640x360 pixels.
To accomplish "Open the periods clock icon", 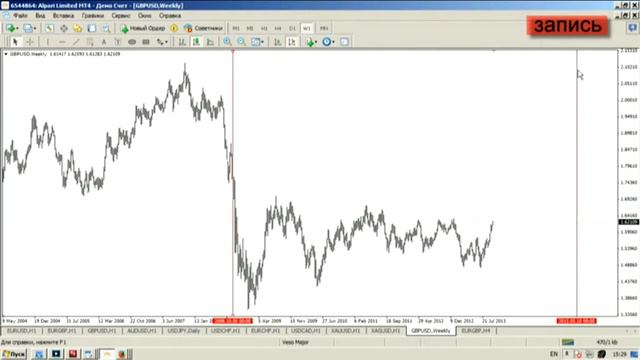I will (x=327, y=42).
